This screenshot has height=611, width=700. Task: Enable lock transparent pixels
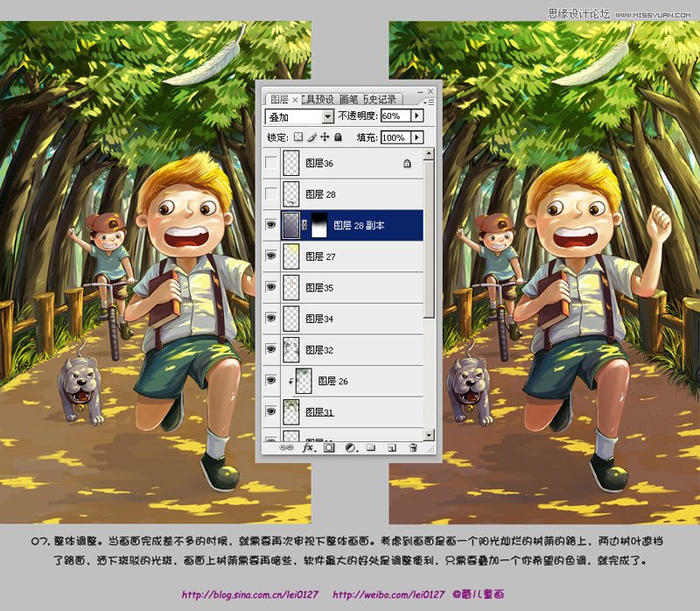(299, 137)
